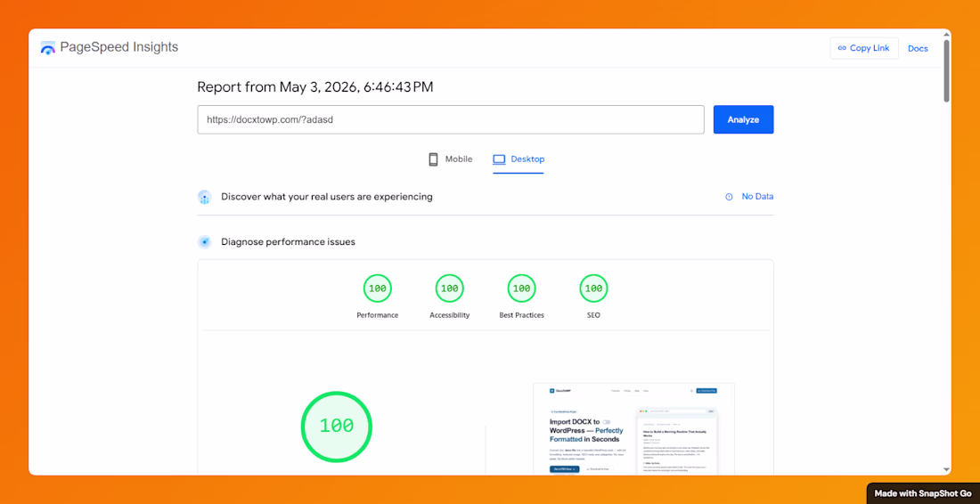Click the "Report from May 3, 2026" heading

point(315,86)
